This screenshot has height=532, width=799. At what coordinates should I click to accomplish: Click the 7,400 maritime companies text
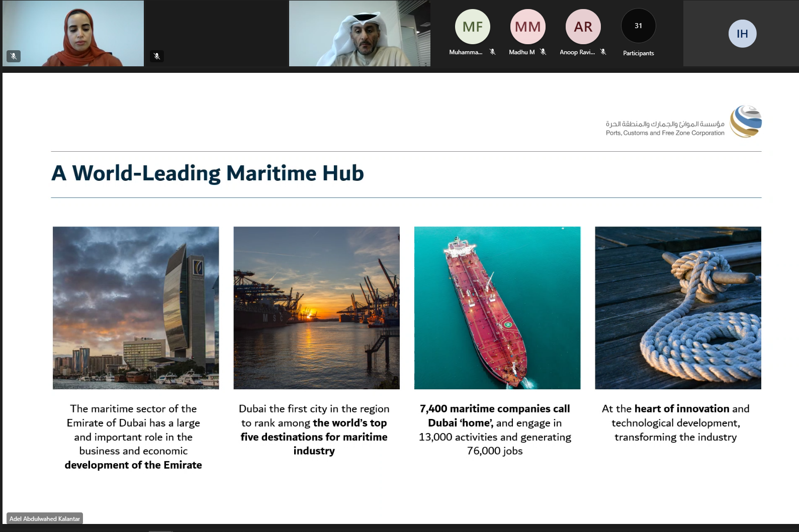[x=495, y=409]
